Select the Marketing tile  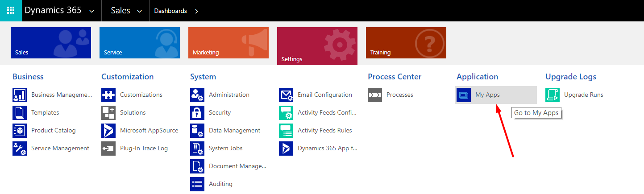pyautogui.click(x=228, y=43)
